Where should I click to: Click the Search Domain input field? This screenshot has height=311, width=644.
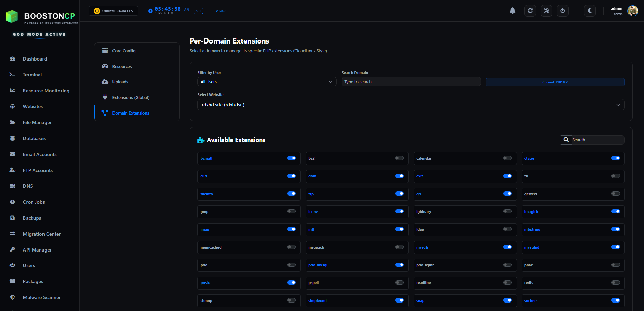[411, 82]
